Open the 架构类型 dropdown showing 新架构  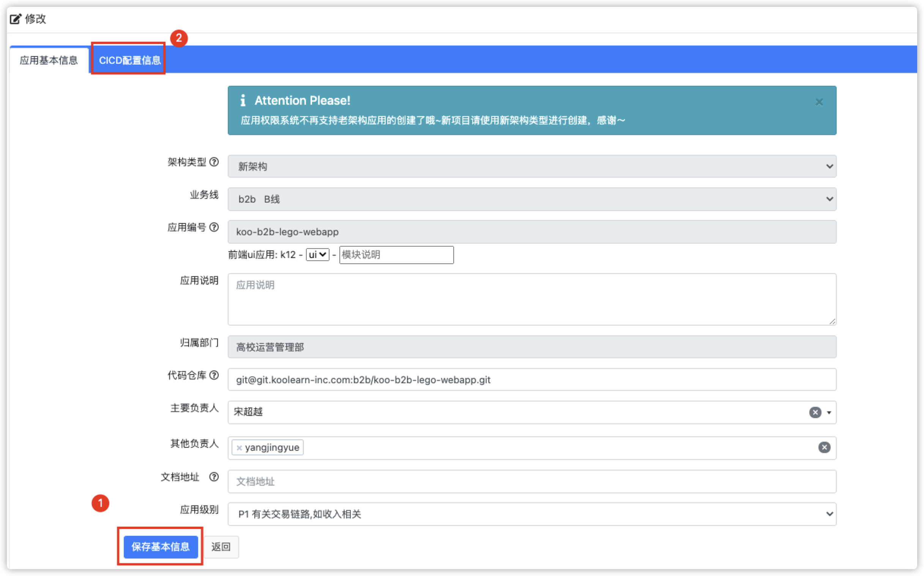[532, 166]
